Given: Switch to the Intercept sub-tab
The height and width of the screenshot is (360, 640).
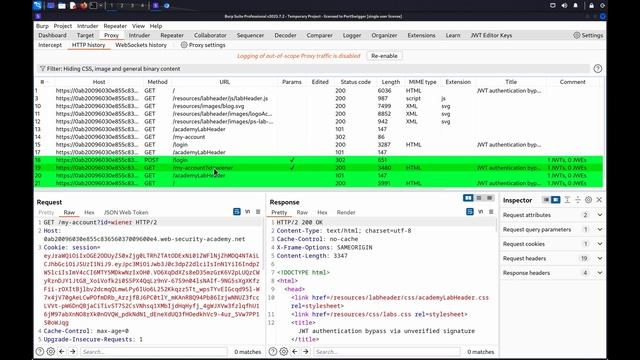Looking at the screenshot, I should [50, 45].
